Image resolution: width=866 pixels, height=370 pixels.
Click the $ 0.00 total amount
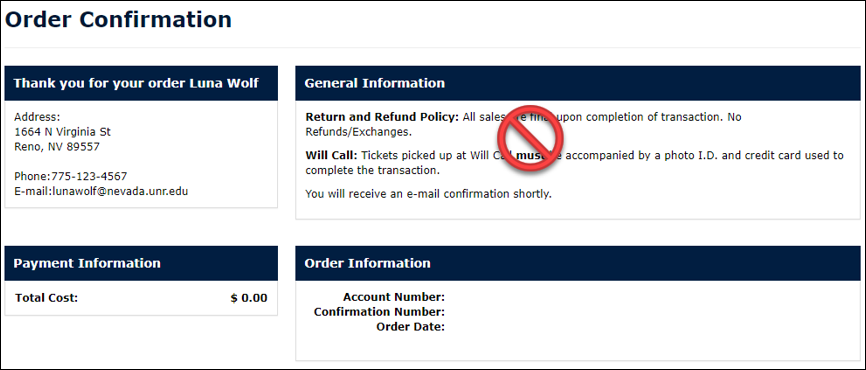(x=249, y=298)
